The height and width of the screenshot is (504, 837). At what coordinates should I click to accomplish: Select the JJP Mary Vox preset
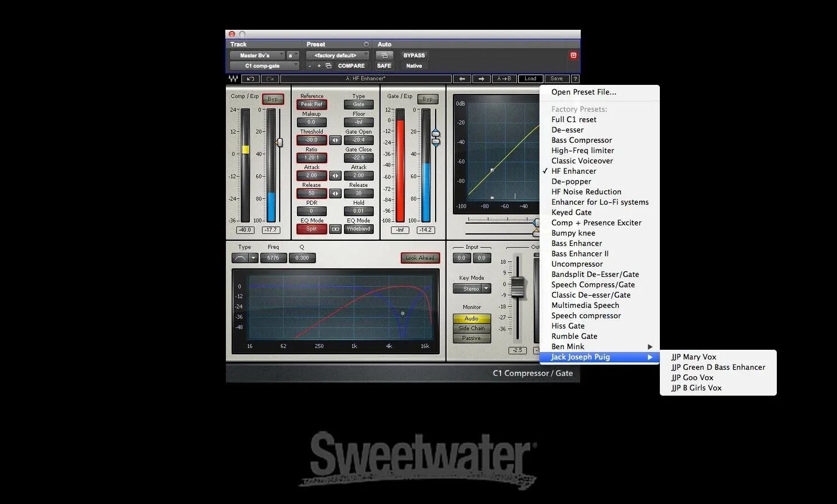click(718, 357)
